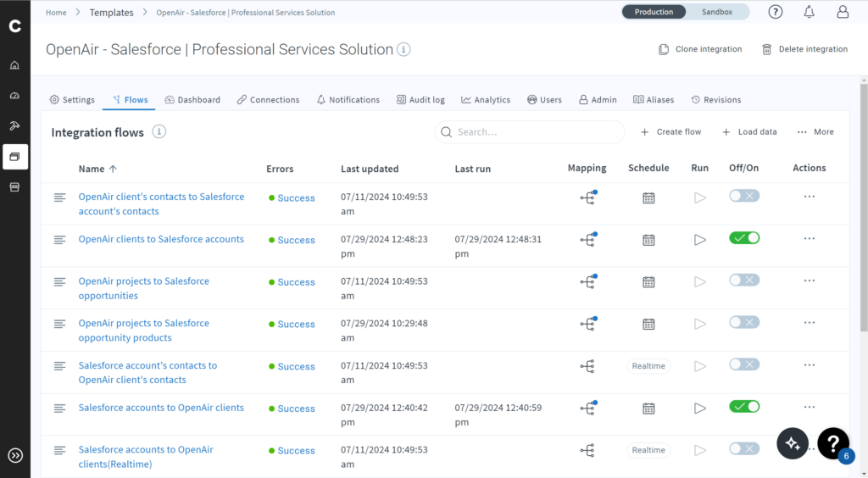
Task: Go to Notifications tab
Action: (348, 100)
